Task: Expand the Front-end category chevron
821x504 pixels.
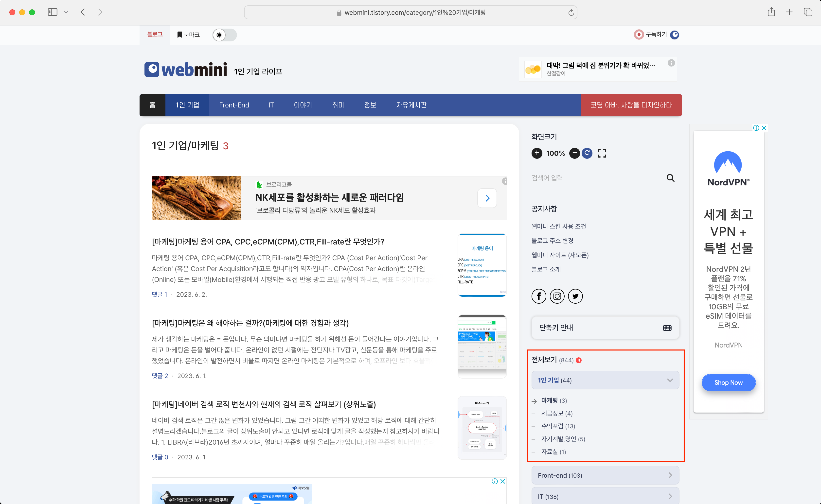Action: [x=670, y=475]
